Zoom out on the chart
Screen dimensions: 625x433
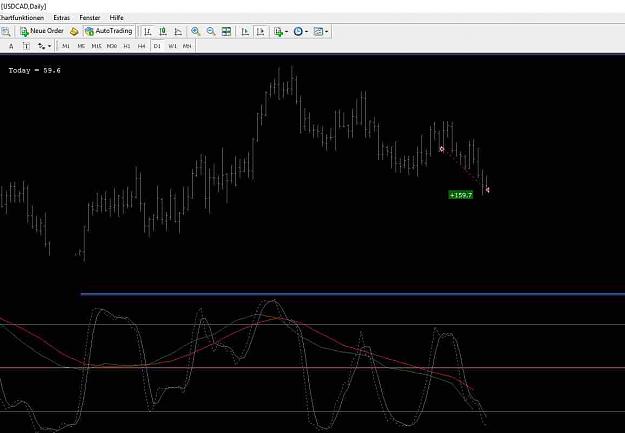pyautogui.click(x=211, y=31)
